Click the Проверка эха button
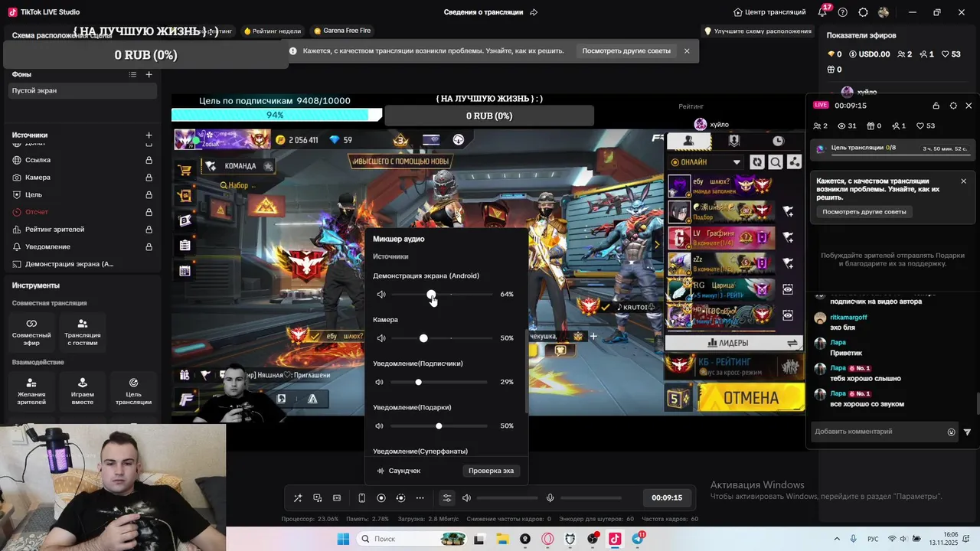The image size is (980, 551). point(491,471)
